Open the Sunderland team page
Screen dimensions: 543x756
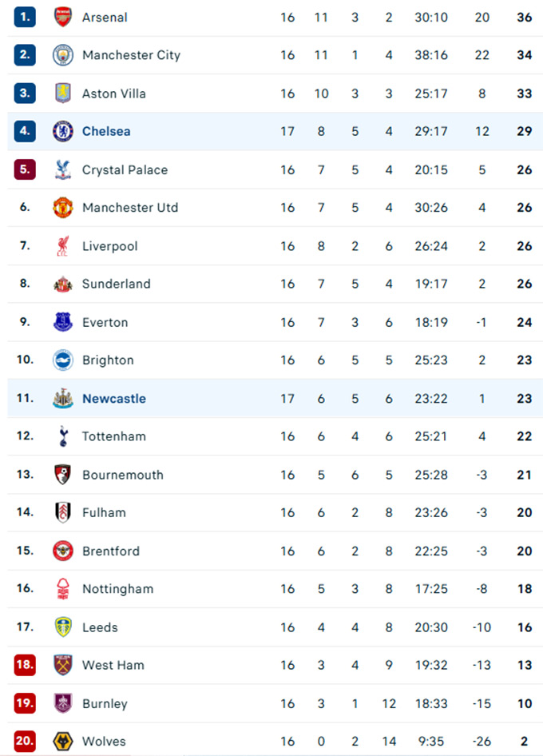(x=117, y=284)
